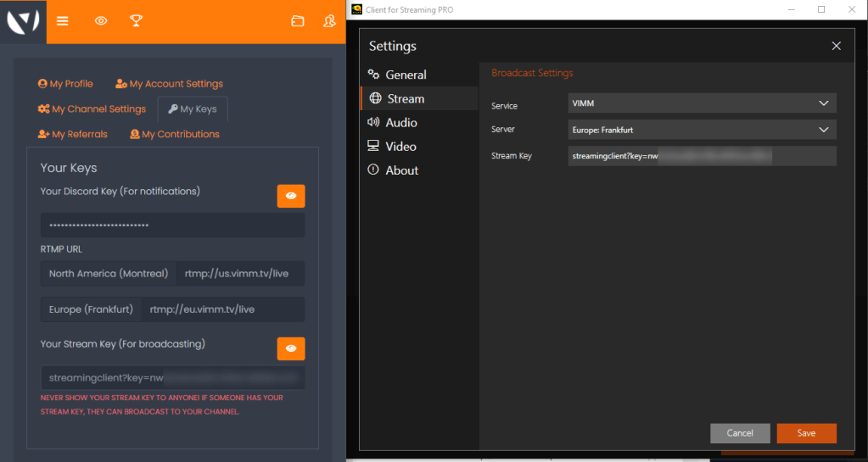Expand the Service dropdown showing VIMM
The image size is (868, 462).
click(x=702, y=103)
